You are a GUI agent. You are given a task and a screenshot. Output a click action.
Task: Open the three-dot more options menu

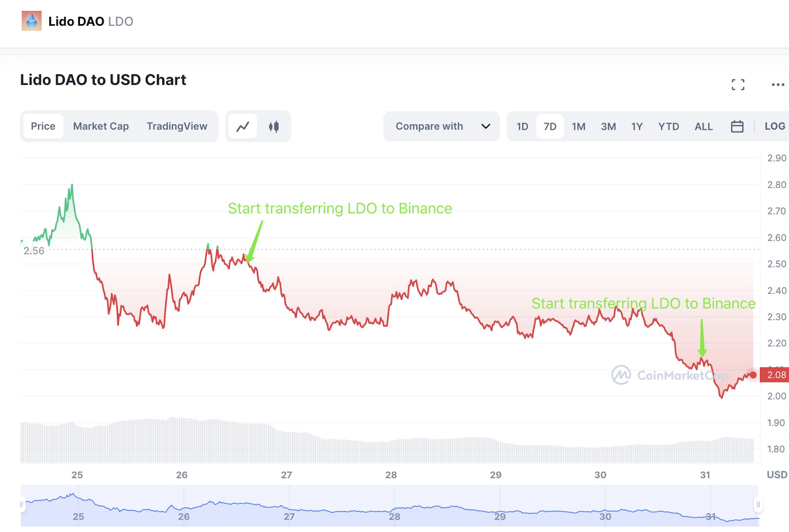(778, 85)
